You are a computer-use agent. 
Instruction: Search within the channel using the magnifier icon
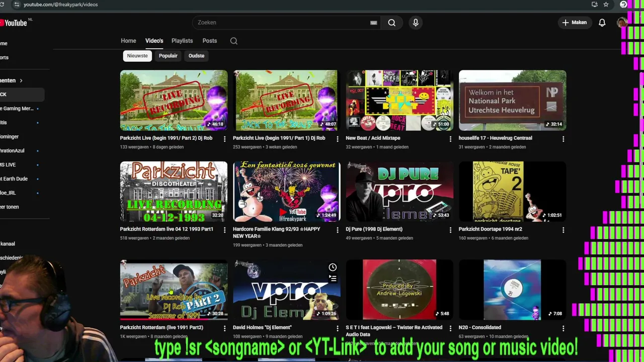tap(234, 41)
